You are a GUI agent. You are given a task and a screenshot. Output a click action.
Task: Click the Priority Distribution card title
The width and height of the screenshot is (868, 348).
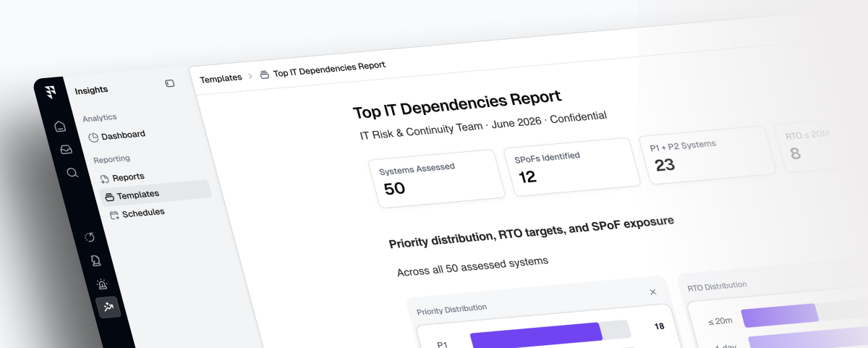pyautogui.click(x=451, y=309)
